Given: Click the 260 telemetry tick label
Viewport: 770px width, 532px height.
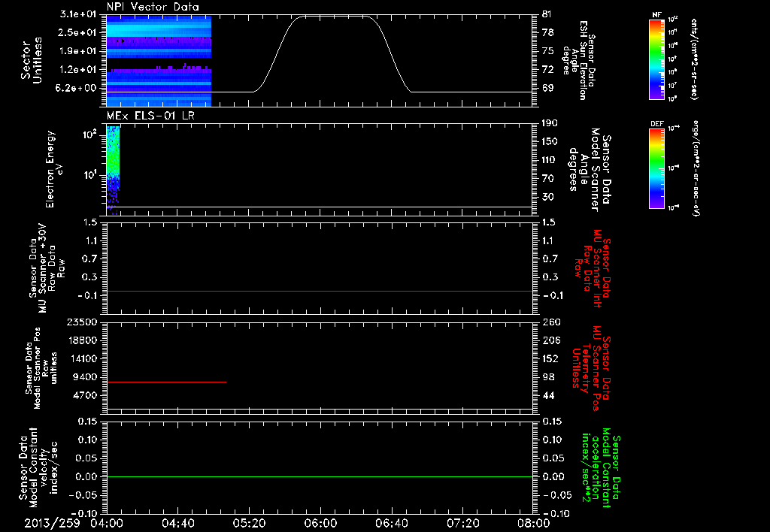Looking at the screenshot, I should pos(550,322).
